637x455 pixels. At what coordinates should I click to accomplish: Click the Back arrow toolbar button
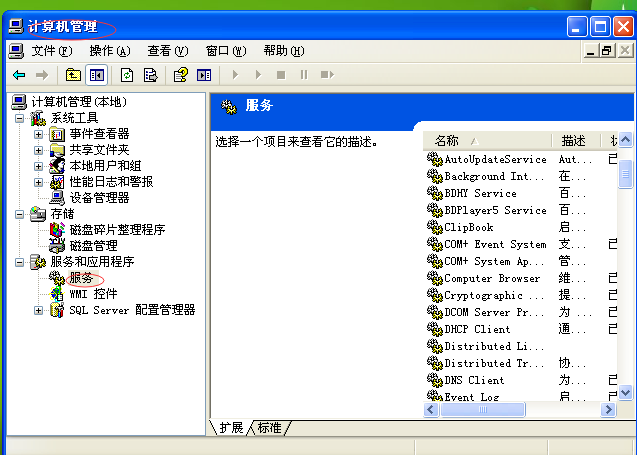pyautogui.click(x=19, y=75)
